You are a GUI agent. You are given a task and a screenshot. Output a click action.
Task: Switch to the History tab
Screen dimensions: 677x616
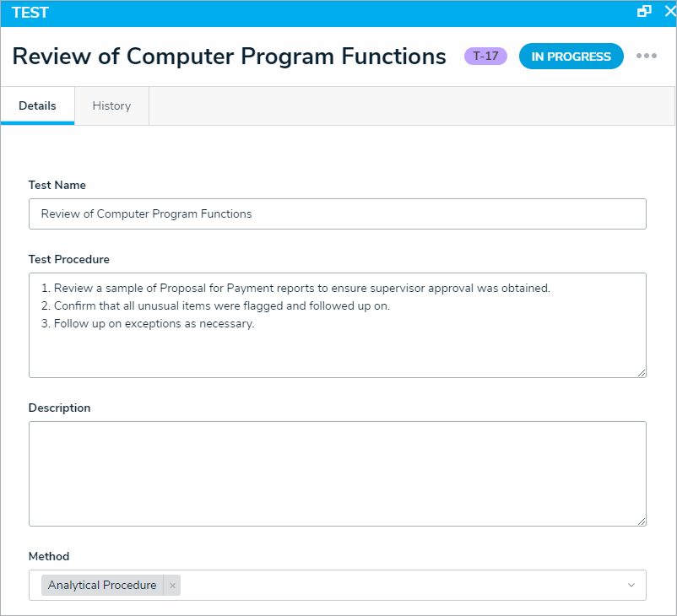(x=111, y=106)
